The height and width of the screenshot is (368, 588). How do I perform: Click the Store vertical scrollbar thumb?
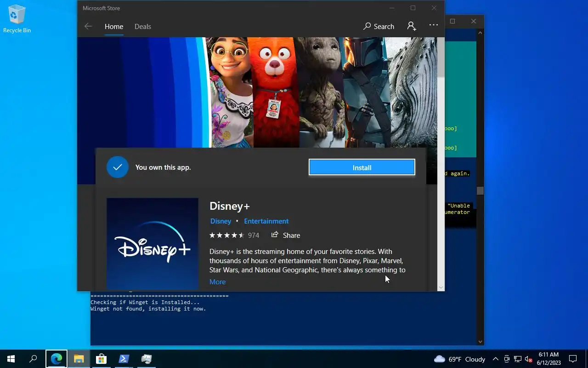(441, 57)
